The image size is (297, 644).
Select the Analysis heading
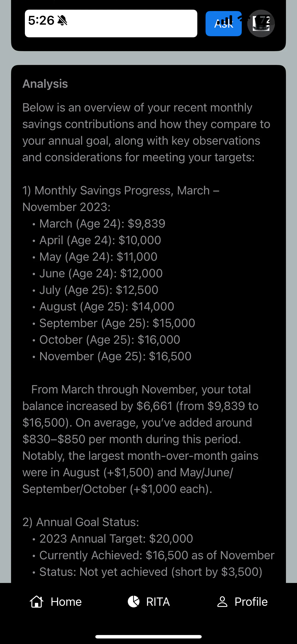coord(45,84)
